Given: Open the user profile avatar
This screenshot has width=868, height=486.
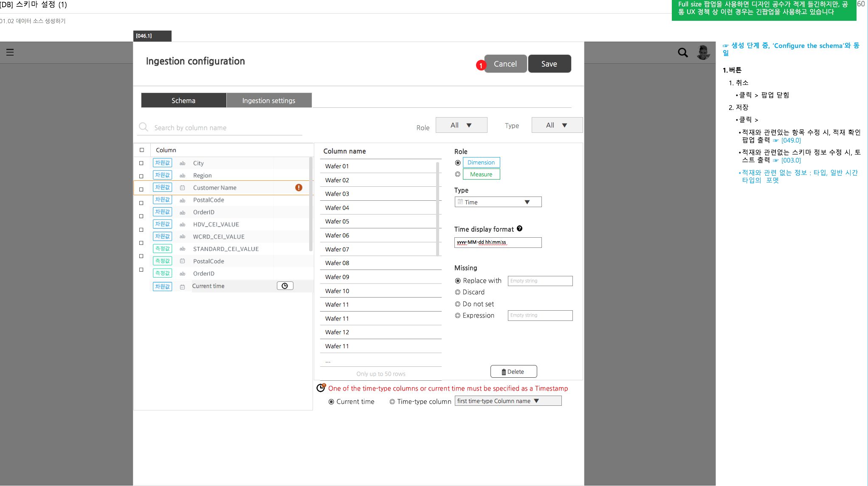Looking at the screenshot, I should [x=703, y=52].
